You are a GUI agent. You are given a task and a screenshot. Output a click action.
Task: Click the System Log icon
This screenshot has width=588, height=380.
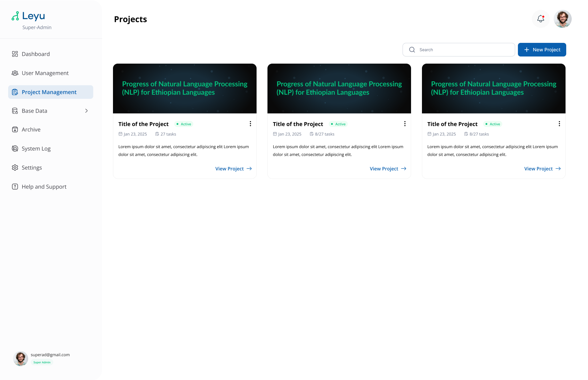pyautogui.click(x=15, y=149)
